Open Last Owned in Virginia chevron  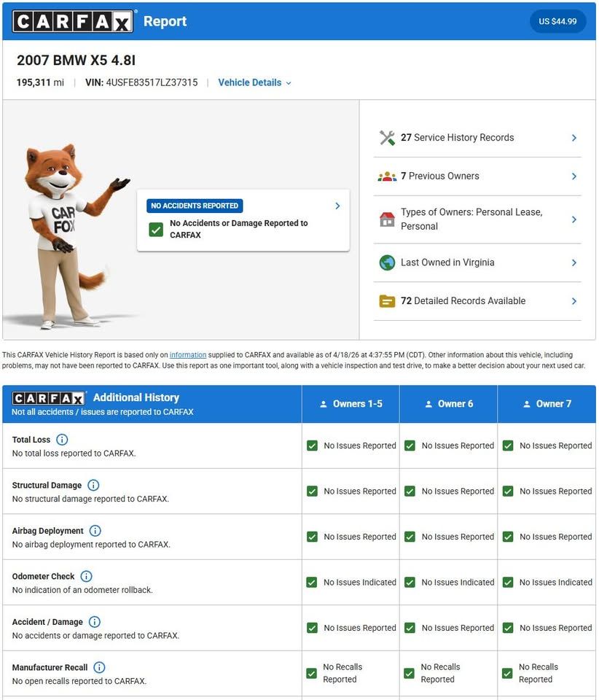click(x=574, y=262)
